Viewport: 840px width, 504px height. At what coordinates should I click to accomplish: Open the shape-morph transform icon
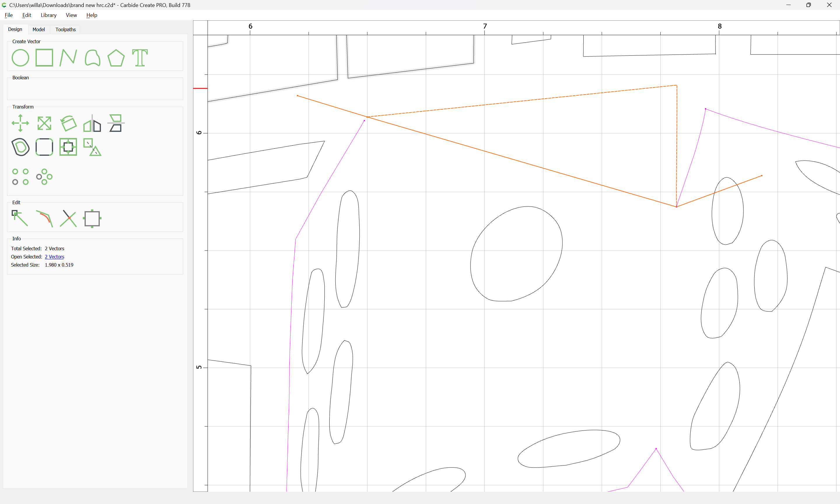(92, 147)
